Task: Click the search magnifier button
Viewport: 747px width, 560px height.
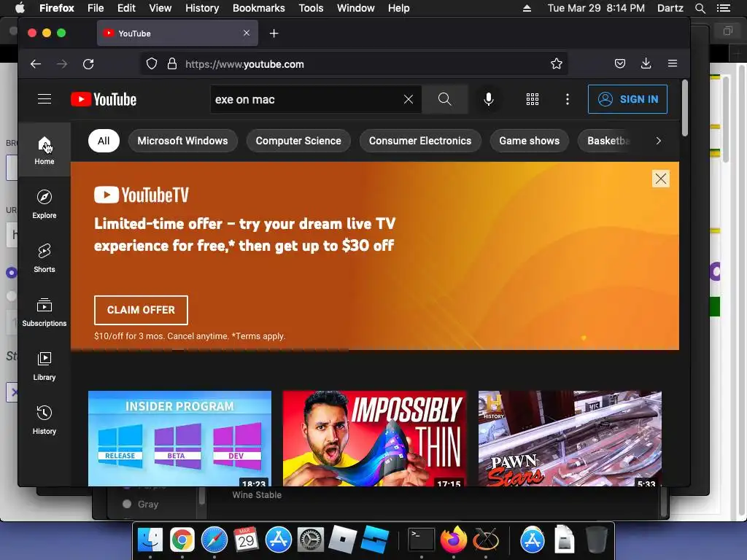Action: click(444, 99)
